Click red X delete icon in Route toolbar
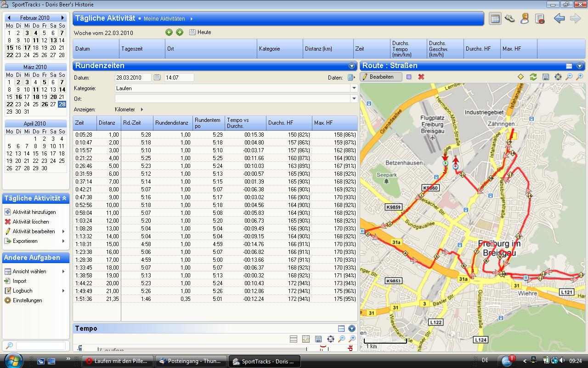Screen dimensions: 588x368 (x=421, y=77)
